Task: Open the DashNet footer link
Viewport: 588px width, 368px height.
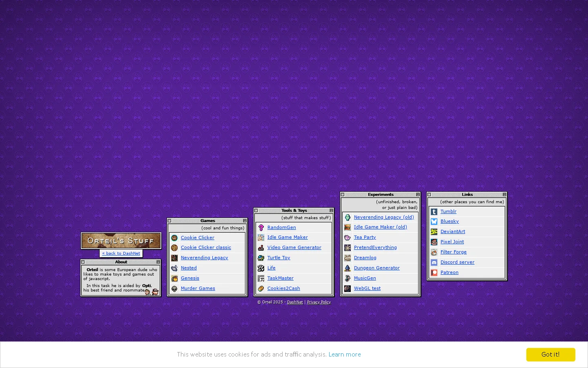Action: (x=295, y=302)
